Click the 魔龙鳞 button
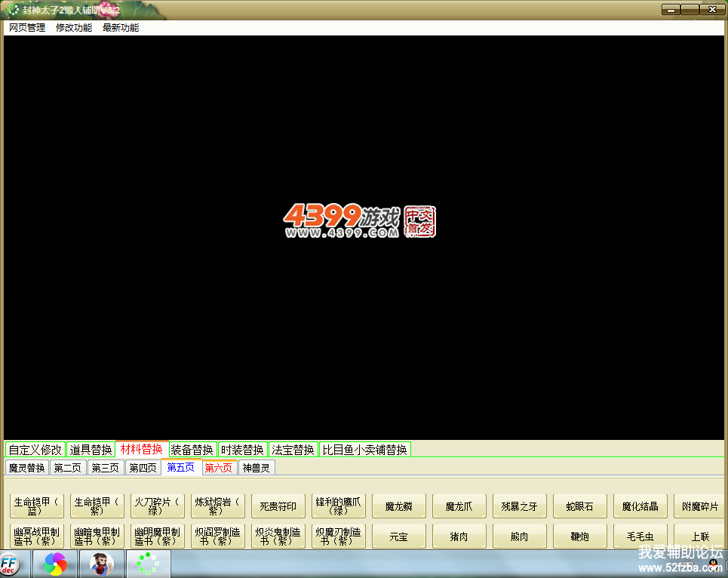The height and width of the screenshot is (578, 728). click(399, 506)
